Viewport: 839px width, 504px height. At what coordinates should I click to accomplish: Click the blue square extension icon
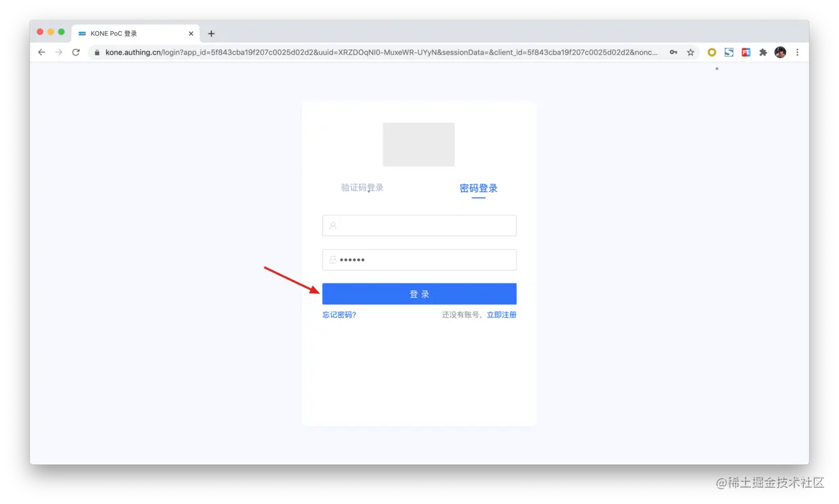[729, 52]
